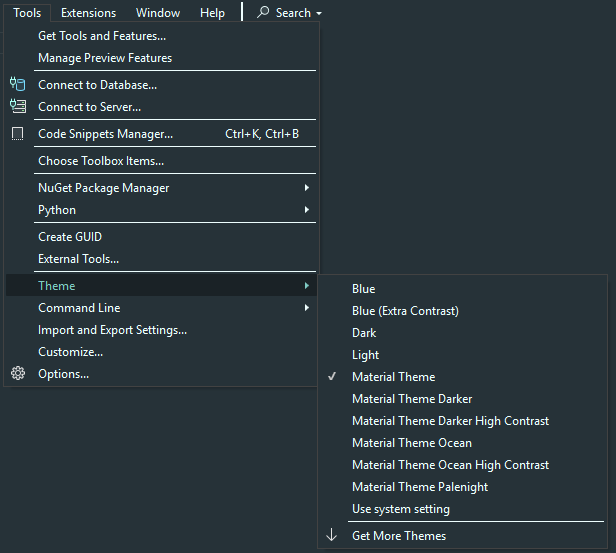
Task: Select Material Theme Ocean High Contrast
Action: point(450,465)
